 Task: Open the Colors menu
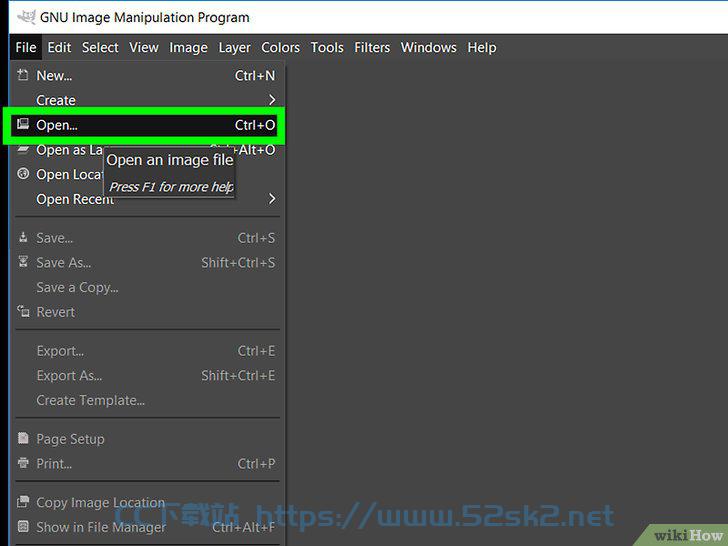tap(280, 47)
